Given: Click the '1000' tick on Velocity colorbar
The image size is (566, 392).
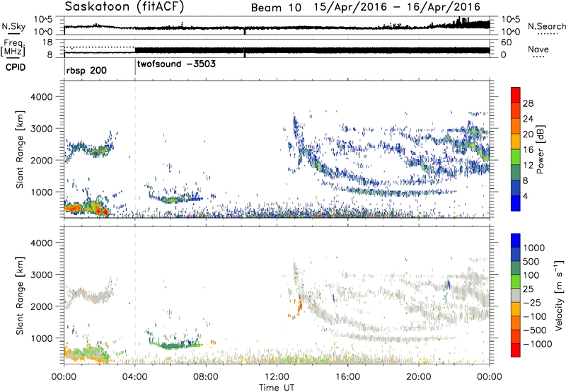Looking at the screenshot, I should tap(533, 248).
